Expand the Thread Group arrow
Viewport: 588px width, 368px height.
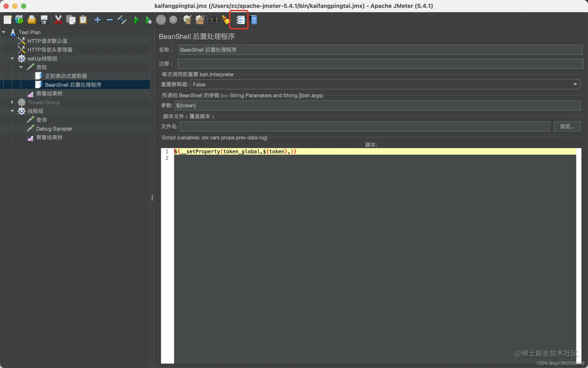click(x=12, y=102)
